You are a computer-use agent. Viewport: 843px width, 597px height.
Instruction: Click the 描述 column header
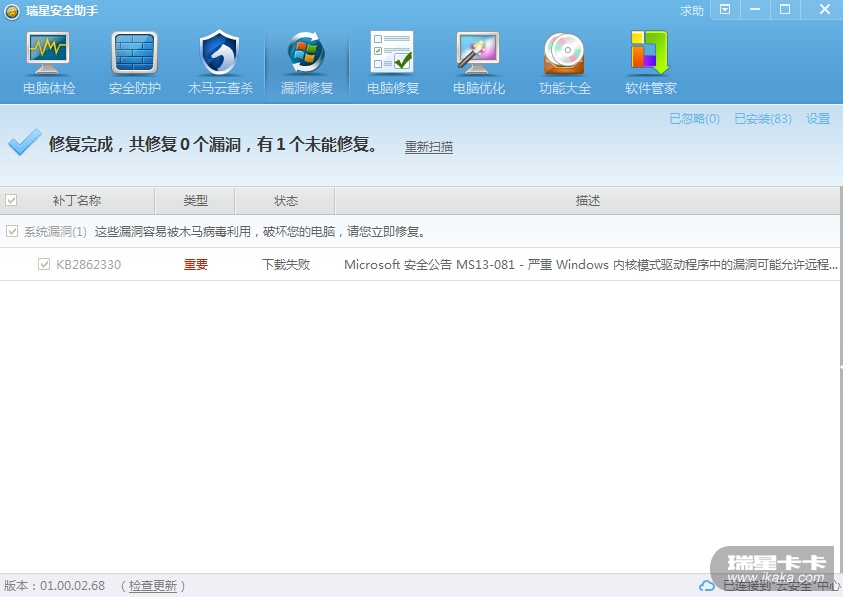coord(588,201)
